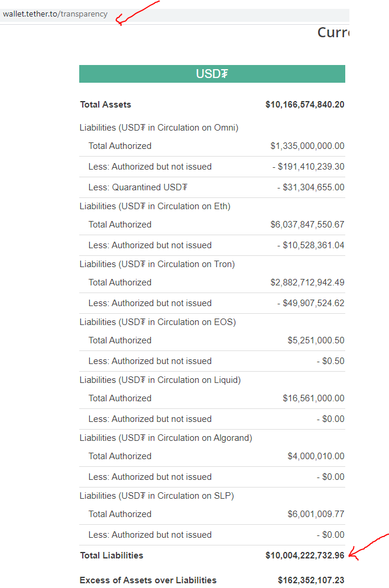Click the Liabilities in Circulation on Omni heading
Image resolution: width=389 pixels, height=588 pixels.
click(158, 128)
